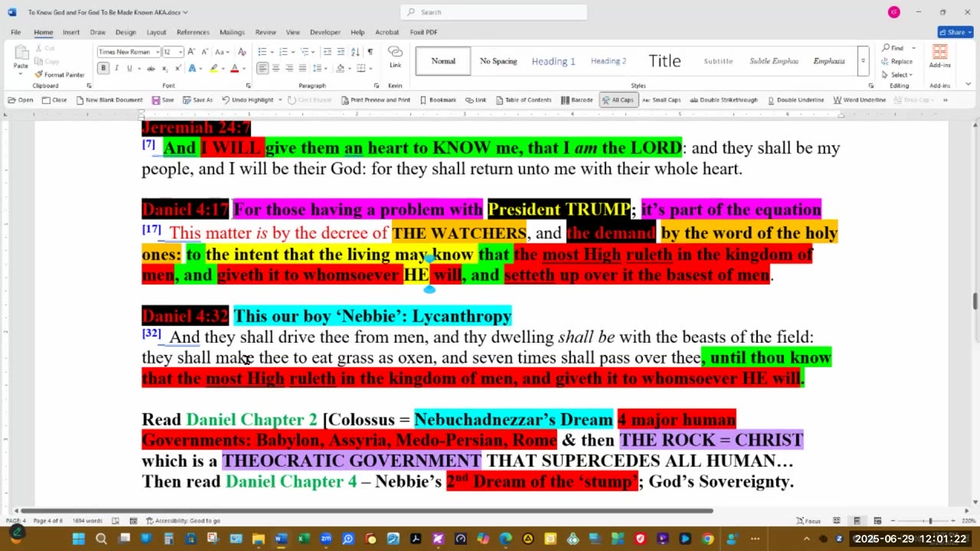The height and width of the screenshot is (551, 980).
Task: Insert a Table of Contents
Action: (x=524, y=100)
